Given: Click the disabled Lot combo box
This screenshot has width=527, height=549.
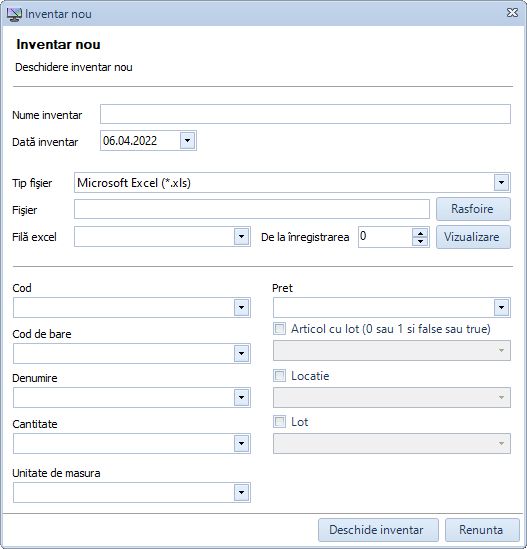Looking at the screenshot, I should pos(391,444).
